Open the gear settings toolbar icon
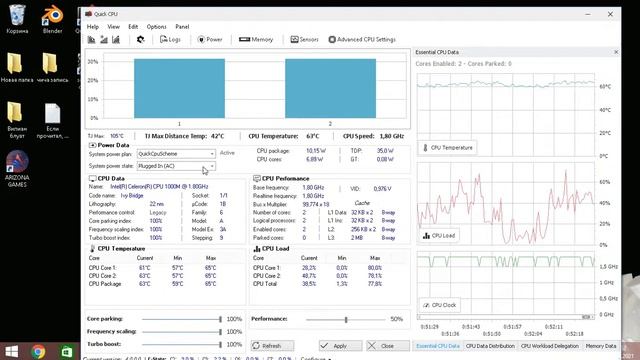640x360 pixels. pos(140,40)
